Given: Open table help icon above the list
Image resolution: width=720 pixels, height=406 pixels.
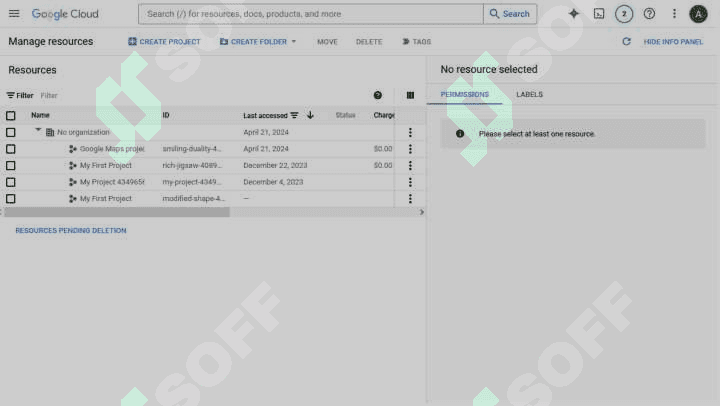Looking at the screenshot, I should click(377, 95).
